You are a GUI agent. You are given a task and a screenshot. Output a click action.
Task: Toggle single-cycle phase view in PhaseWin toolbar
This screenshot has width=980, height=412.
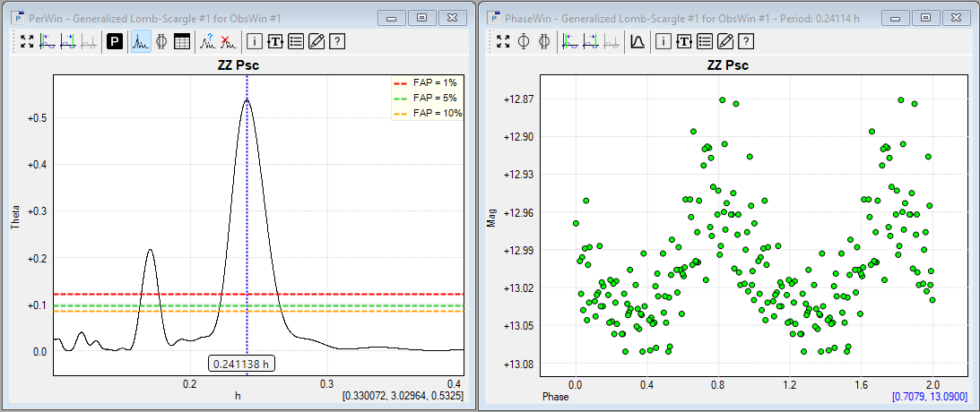pos(524,41)
